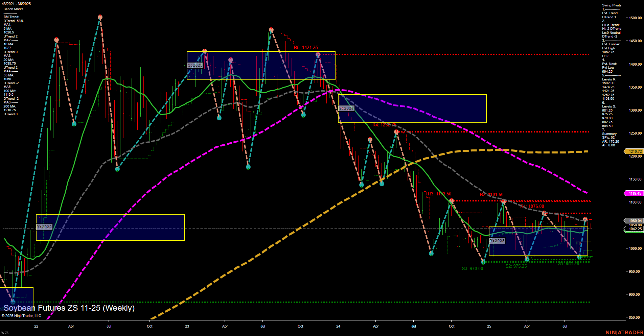Select the W ZS tab at bottom left

pos(5,332)
